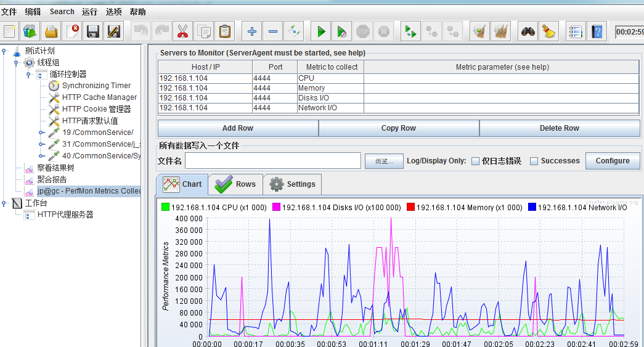Open the 编辑 menu
The width and height of the screenshot is (644, 347).
pyautogui.click(x=33, y=12)
